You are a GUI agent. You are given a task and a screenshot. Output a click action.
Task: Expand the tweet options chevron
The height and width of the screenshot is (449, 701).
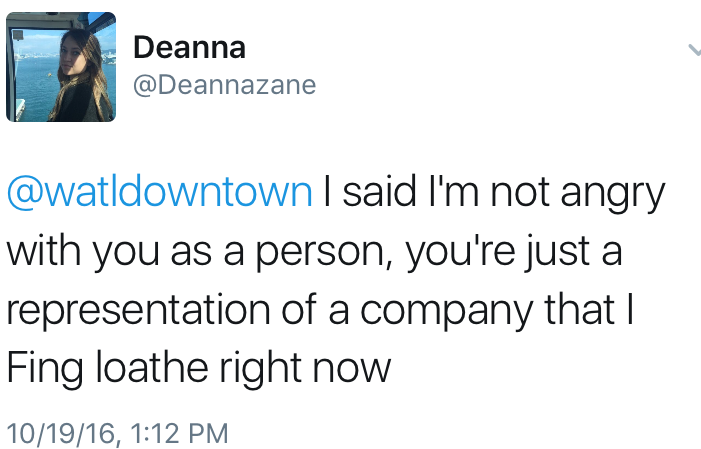pos(692,50)
